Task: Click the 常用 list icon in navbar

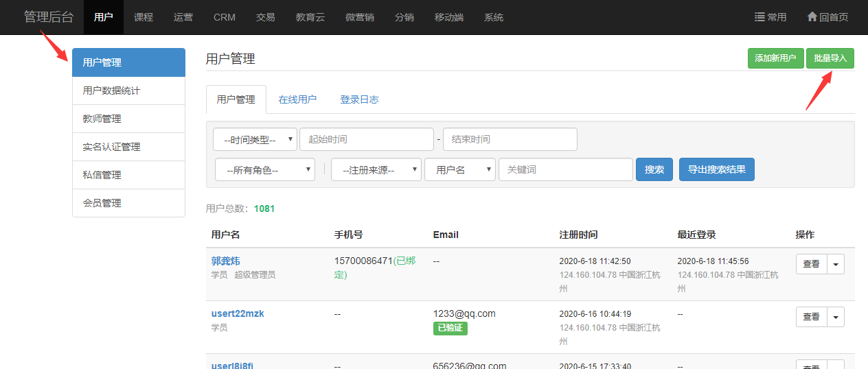Action: tap(759, 17)
